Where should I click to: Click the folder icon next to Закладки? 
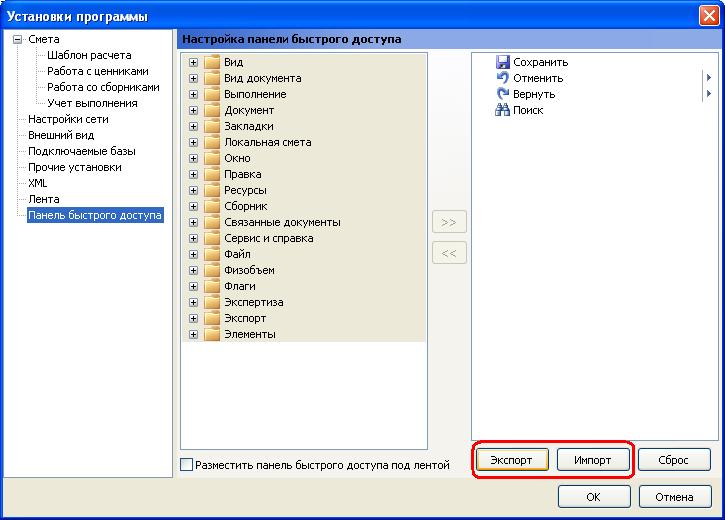tap(211, 126)
